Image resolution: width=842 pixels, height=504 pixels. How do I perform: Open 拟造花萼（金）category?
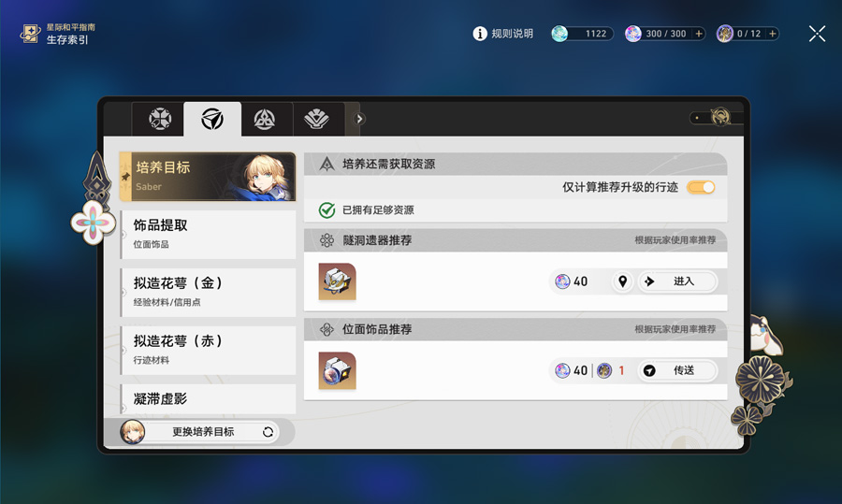point(209,293)
